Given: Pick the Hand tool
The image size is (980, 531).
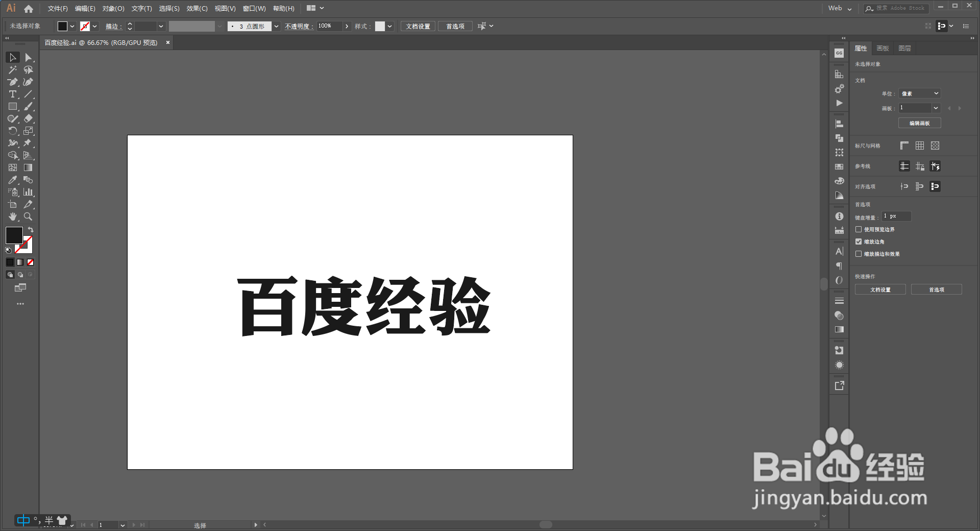Looking at the screenshot, I should click(13, 216).
